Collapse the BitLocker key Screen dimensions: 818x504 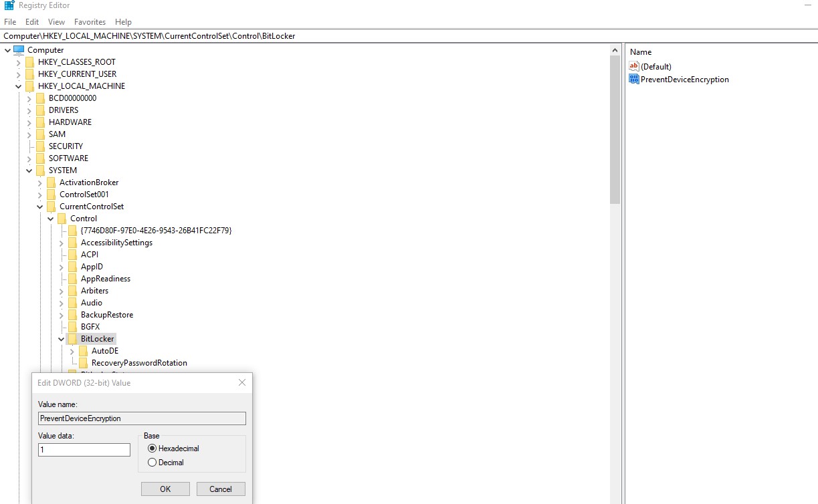(61, 339)
